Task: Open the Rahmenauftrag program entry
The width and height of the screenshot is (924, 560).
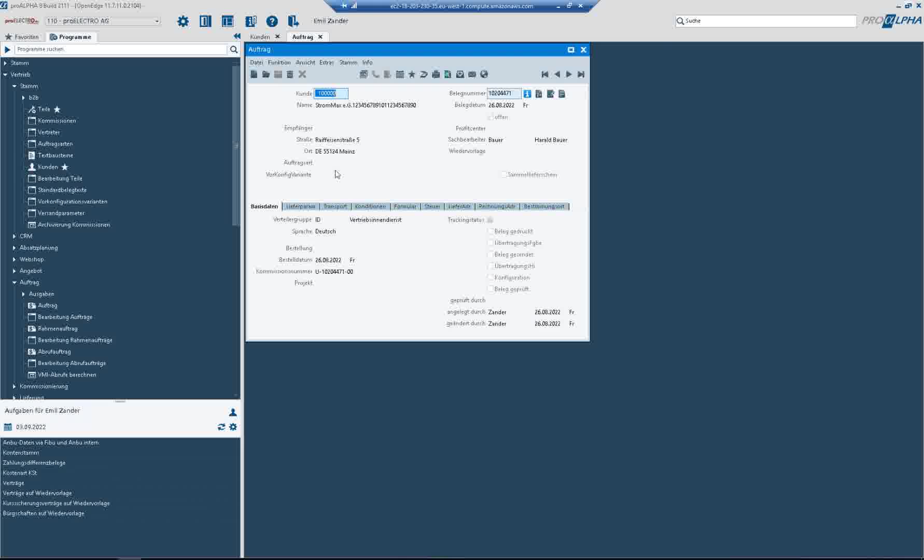Action: [x=58, y=329]
